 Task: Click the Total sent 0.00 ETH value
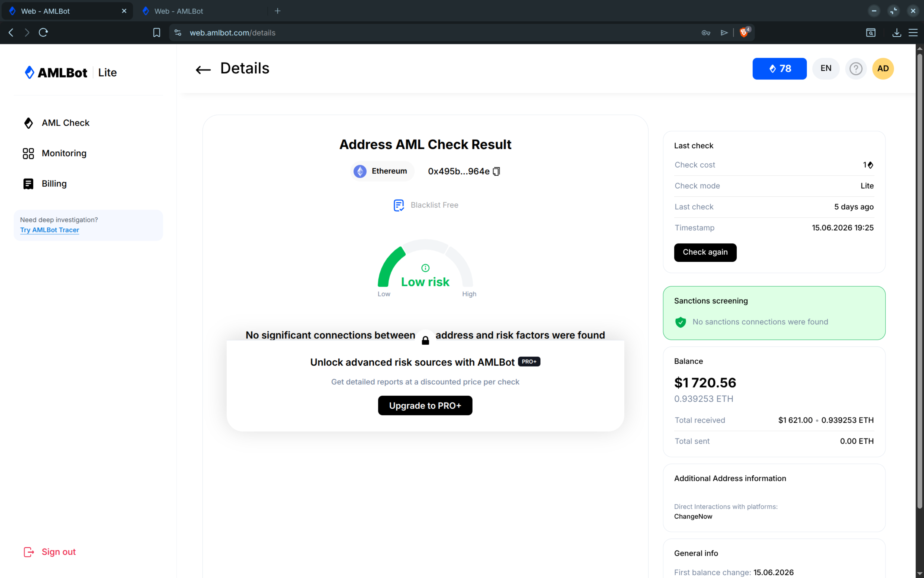point(856,441)
